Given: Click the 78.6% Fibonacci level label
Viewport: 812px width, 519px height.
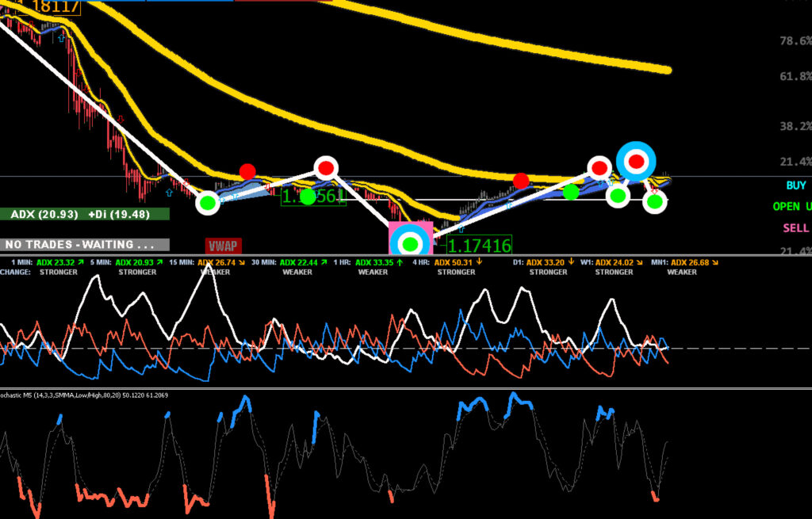Looking at the screenshot, I should click(796, 41).
